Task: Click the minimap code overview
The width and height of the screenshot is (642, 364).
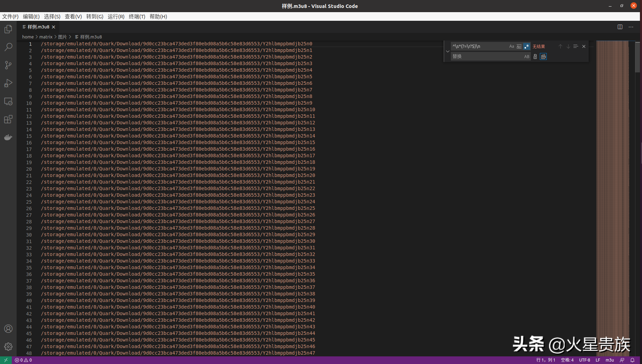Action: [612, 198]
